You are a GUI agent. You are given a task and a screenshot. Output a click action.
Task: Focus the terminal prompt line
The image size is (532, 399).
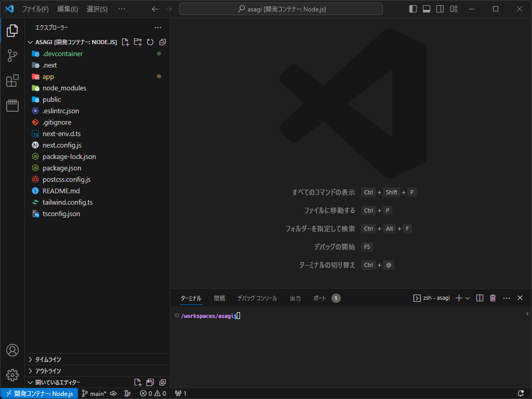coord(211,316)
